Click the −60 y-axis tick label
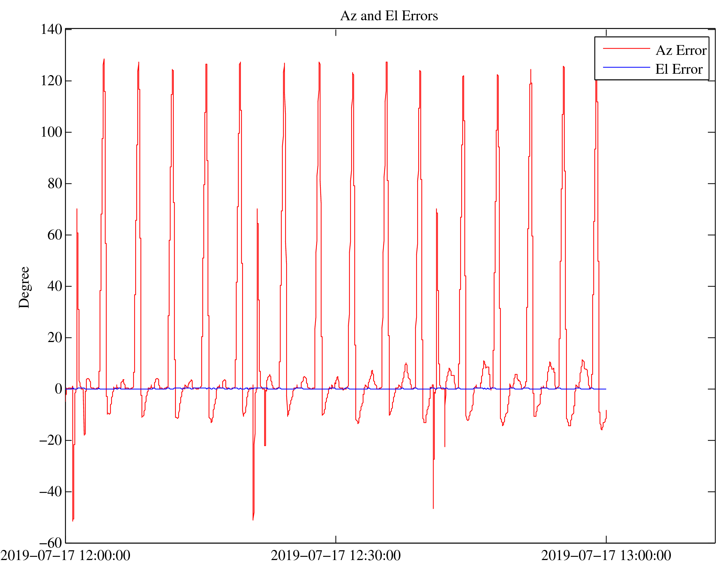 click(x=51, y=543)
